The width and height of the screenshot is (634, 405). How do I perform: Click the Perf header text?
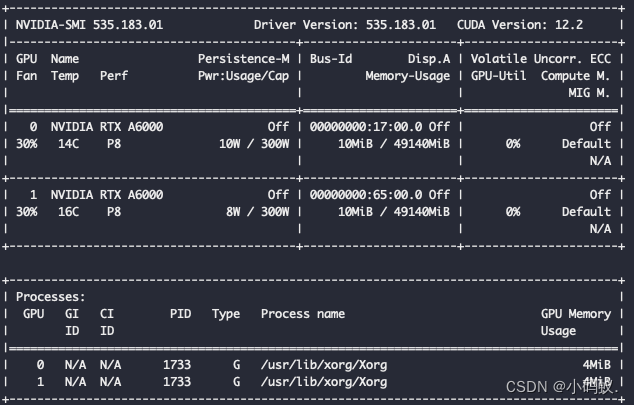click(x=114, y=76)
